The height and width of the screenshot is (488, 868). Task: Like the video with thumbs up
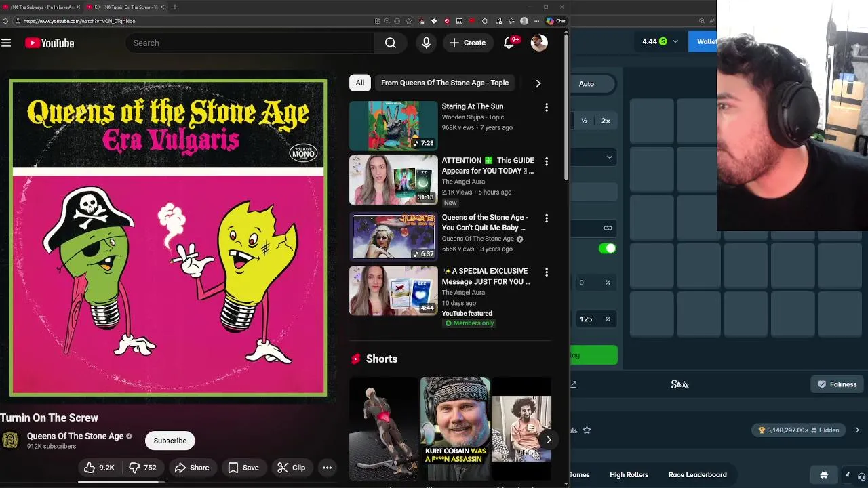click(x=98, y=468)
